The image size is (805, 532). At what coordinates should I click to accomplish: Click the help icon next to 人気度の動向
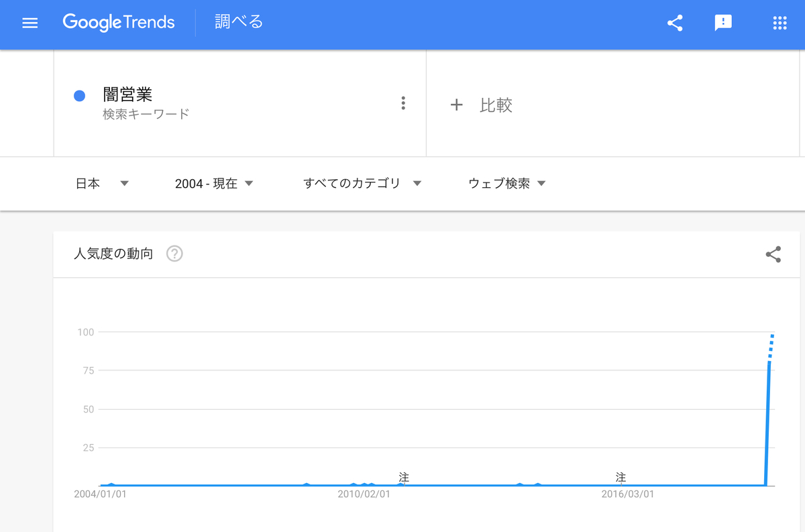point(174,254)
